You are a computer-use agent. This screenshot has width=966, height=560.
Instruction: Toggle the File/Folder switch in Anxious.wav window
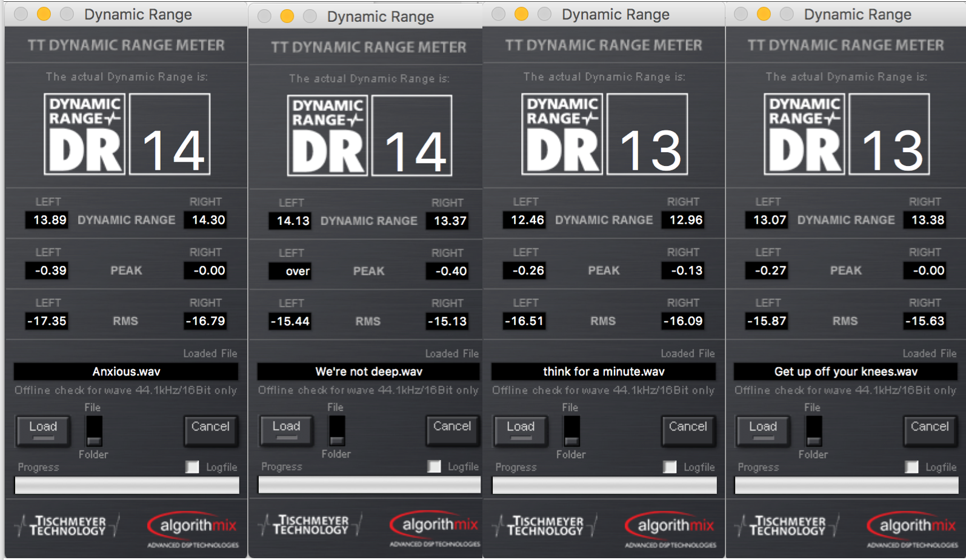[94, 430]
